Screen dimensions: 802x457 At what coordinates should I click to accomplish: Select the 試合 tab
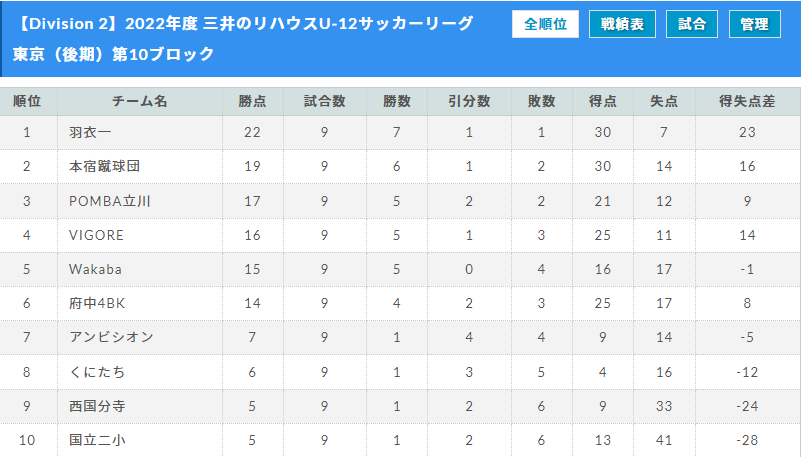(x=692, y=24)
